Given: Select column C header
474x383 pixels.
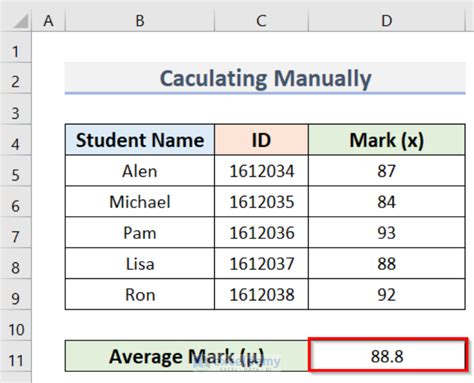Looking at the screenshot, I should [x=261, y=21].
